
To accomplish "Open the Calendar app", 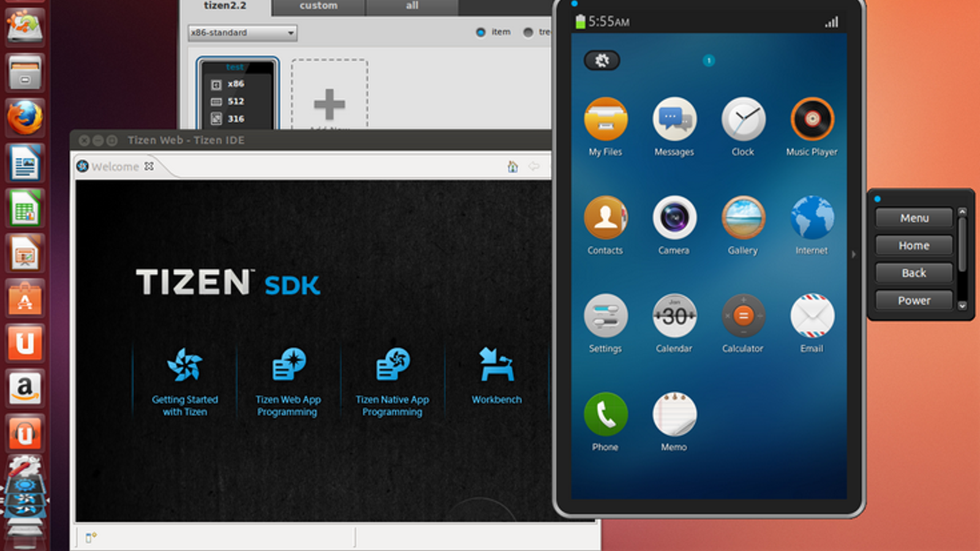I will [674, 316].
